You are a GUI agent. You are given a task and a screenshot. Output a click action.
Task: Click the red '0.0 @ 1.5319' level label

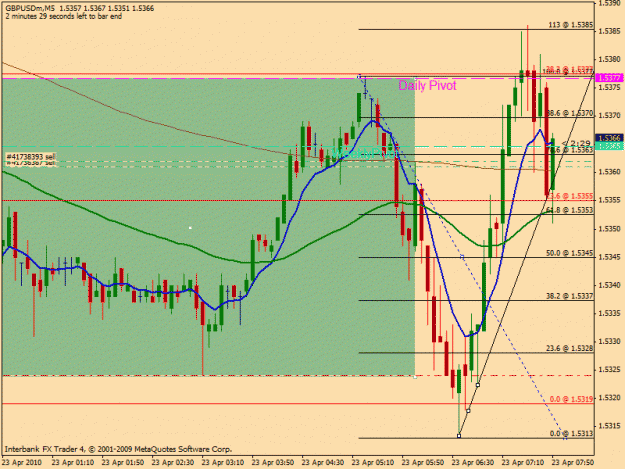[x=571, y=399]
